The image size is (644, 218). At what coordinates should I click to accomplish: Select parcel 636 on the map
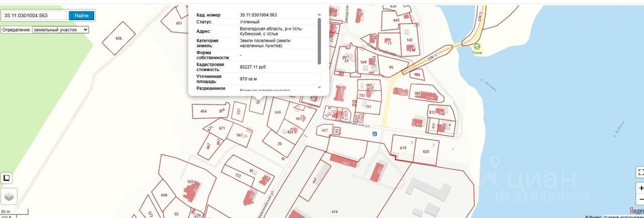(119, 38)
